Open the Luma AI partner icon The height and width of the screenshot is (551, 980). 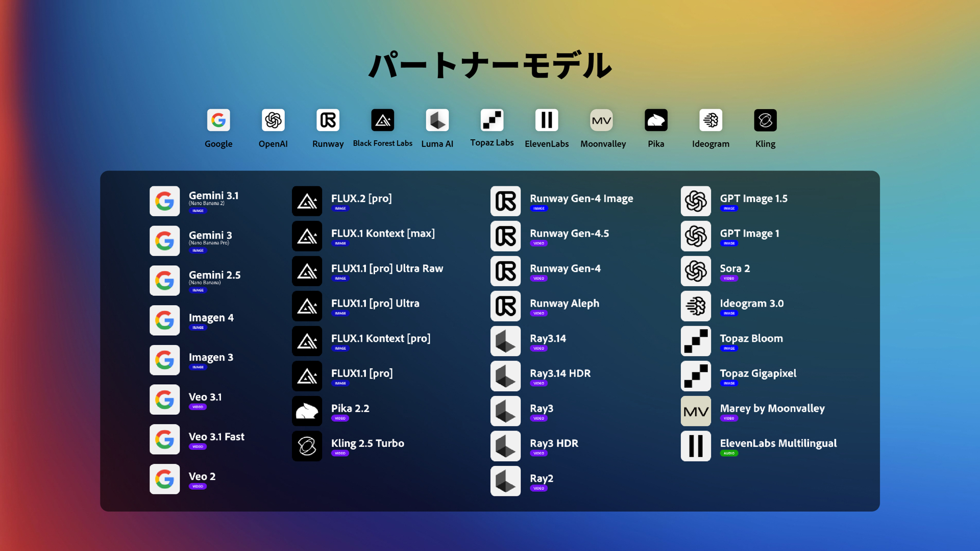[437, 120]
